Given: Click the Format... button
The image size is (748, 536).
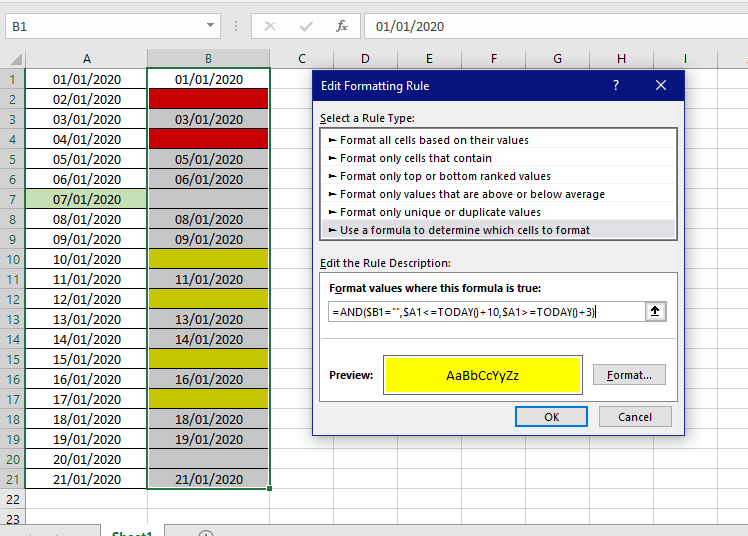Looking at the screenshot, I should point(629,375).
